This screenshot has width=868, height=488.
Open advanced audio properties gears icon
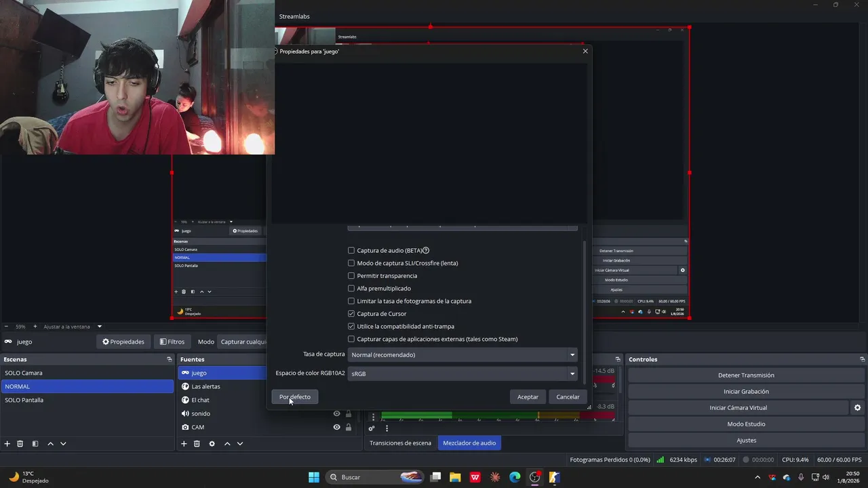(372, 428)
